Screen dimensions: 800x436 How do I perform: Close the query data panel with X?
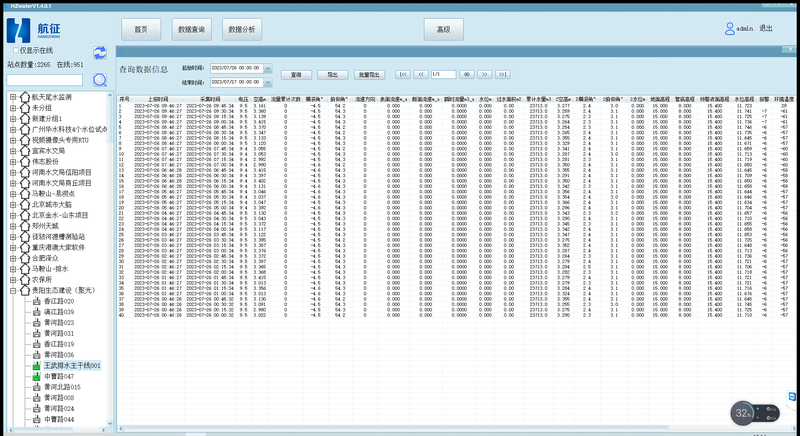[790, 49]
